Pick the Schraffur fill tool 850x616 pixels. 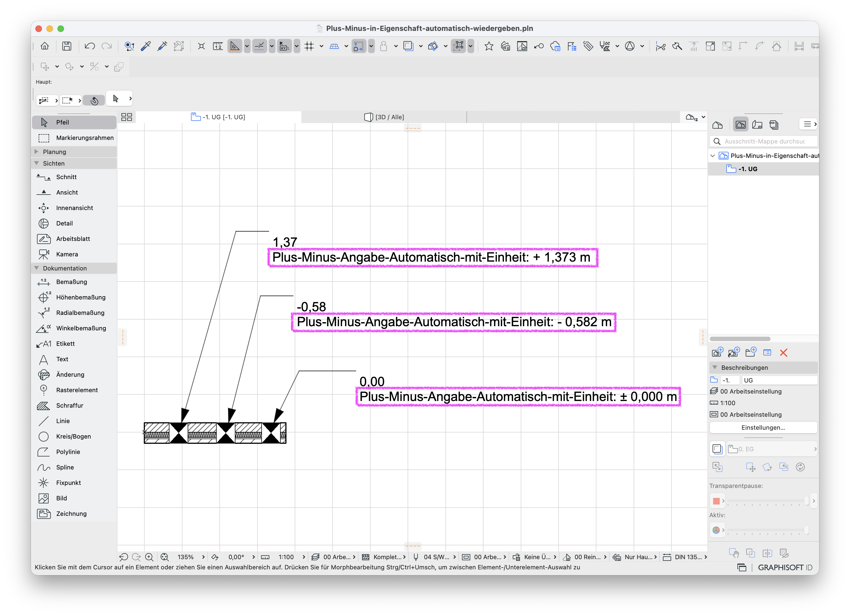pos(74,405)
